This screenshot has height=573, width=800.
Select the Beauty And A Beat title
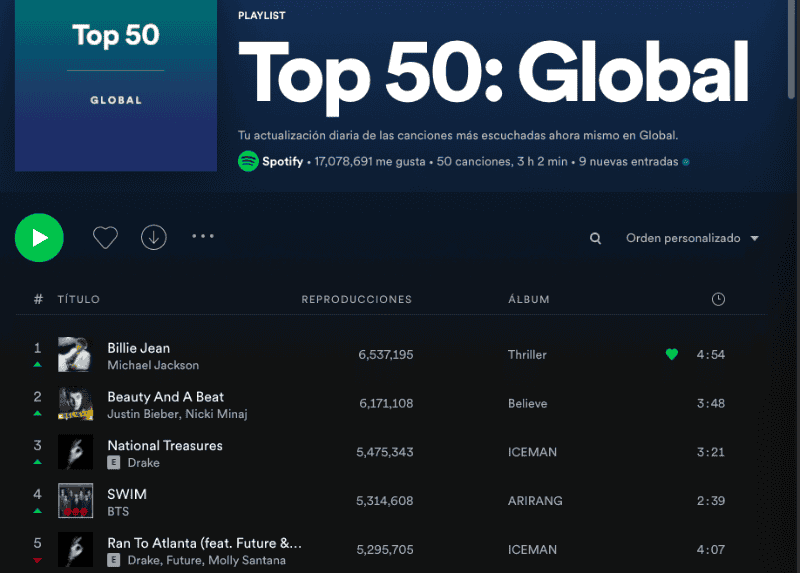click(x=166, y=397)
